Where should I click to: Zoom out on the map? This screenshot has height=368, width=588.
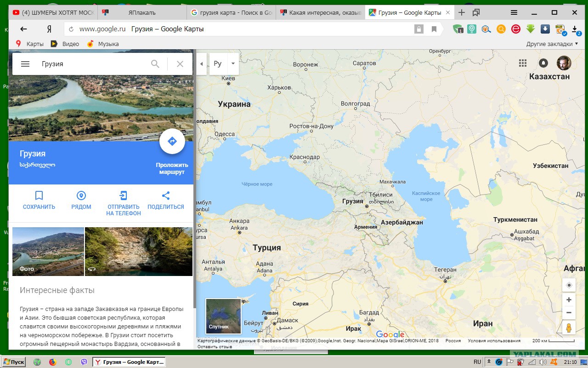[569, 313]
